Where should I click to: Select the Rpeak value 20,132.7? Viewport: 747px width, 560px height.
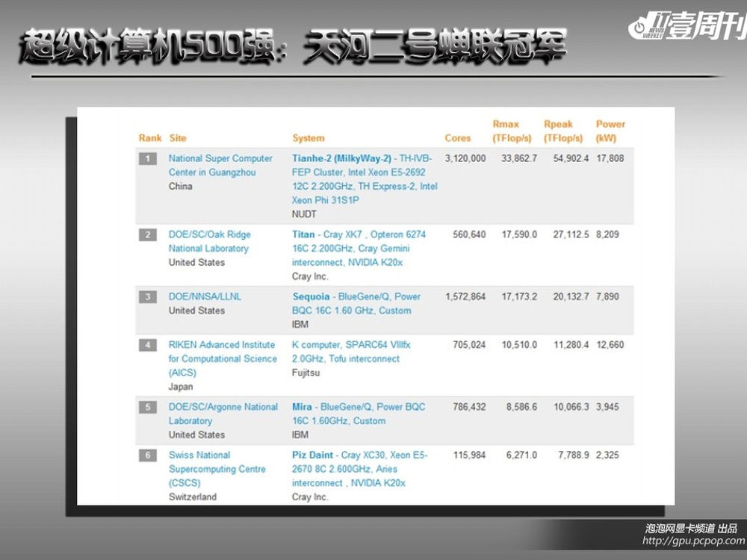pos(571,296)
